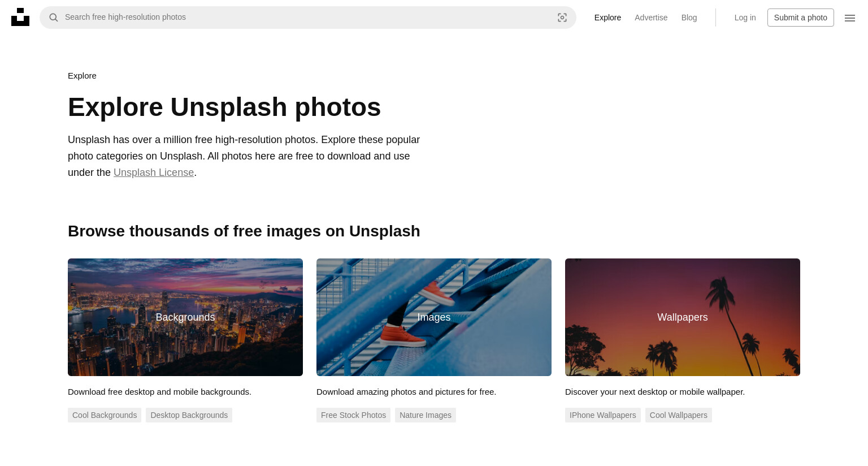The image size is (868, 466).
Task: Open visual search camera icon
Action: 562,18
